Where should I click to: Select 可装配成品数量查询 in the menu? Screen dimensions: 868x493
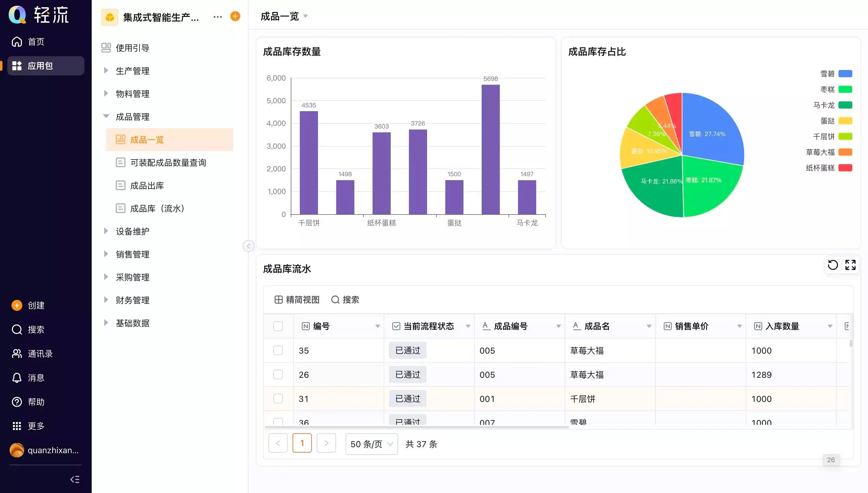click(168, 163)
